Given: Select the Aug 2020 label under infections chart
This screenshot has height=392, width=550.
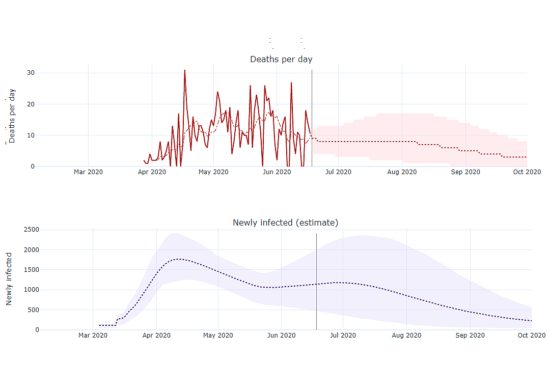Looking at the screenshot, I should tap(406, 335).
